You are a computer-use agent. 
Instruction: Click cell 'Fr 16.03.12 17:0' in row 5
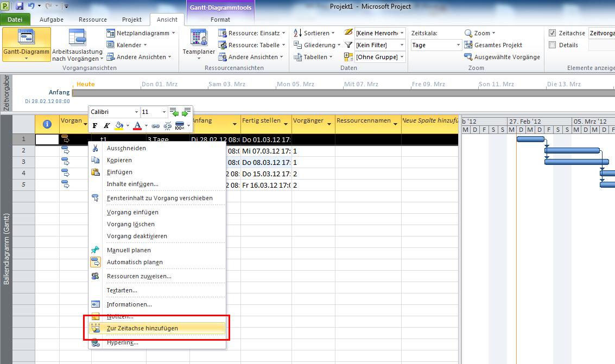tap(266, 186)
